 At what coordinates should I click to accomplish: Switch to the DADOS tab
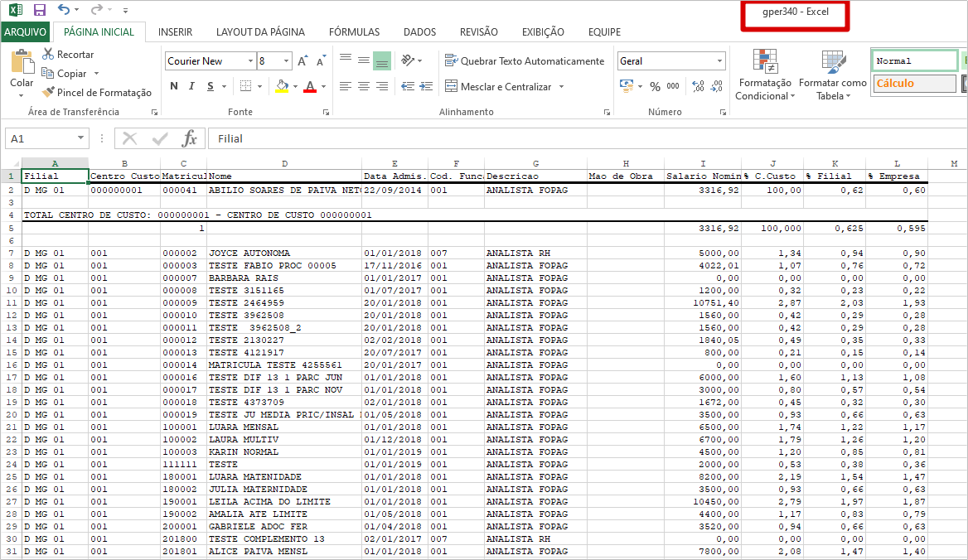[x=420, y=32]
